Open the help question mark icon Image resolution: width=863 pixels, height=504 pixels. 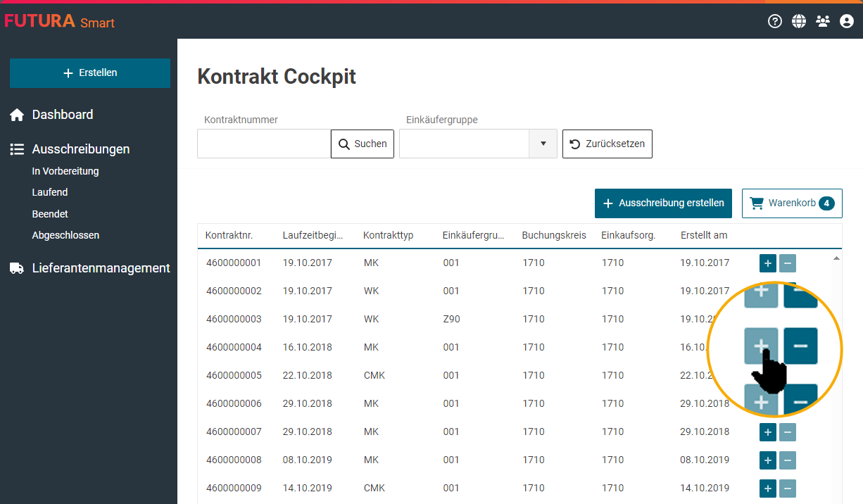[775, 21]
